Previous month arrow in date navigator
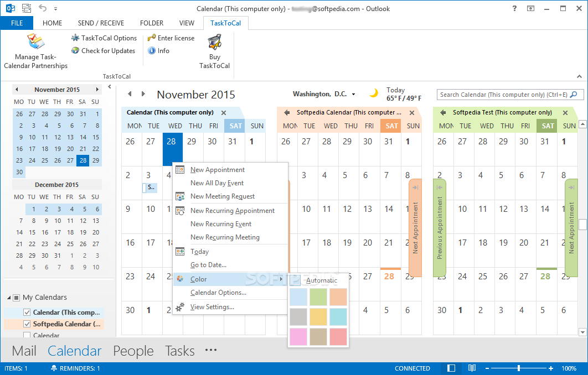Image resolution: width=588 pixels, height=375 pixels. click(17, 90)
